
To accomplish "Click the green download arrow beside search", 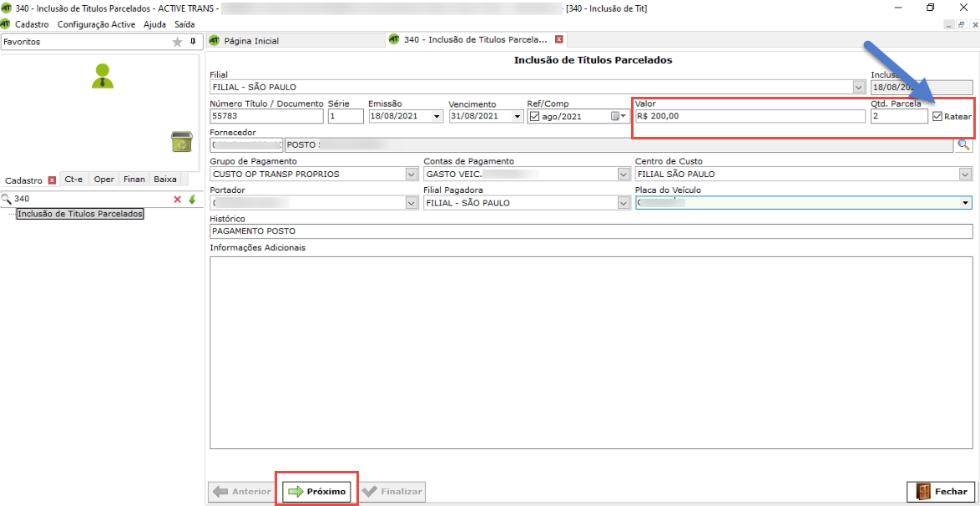I will pyautogui.click(x=192, y=200).
